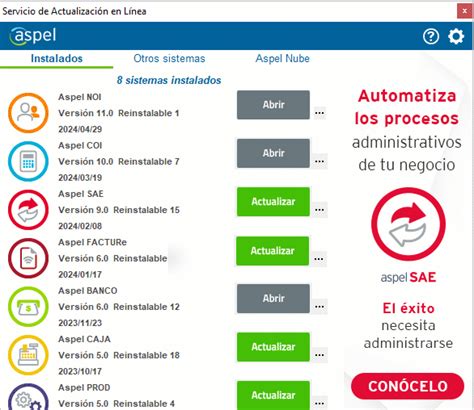474x410 pixels.
Task: Click 'Versión 11.0 Reinstalable 1' text
Action: pos(119,113)
